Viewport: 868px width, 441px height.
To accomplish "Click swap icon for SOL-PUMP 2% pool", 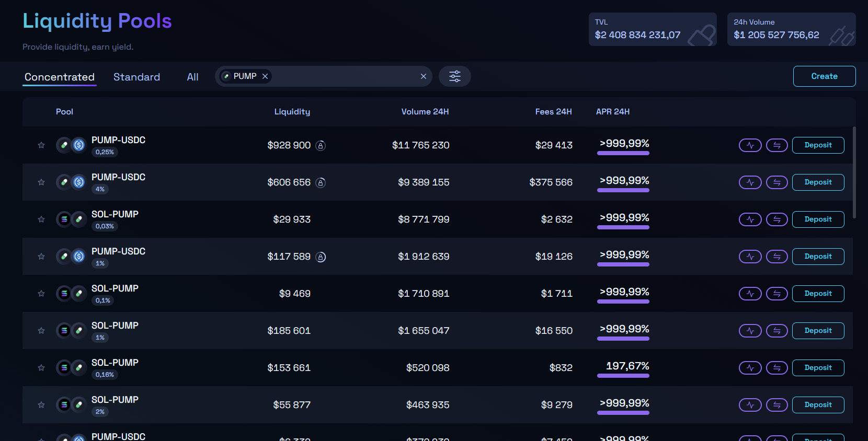I will click(x=776, y=405).
